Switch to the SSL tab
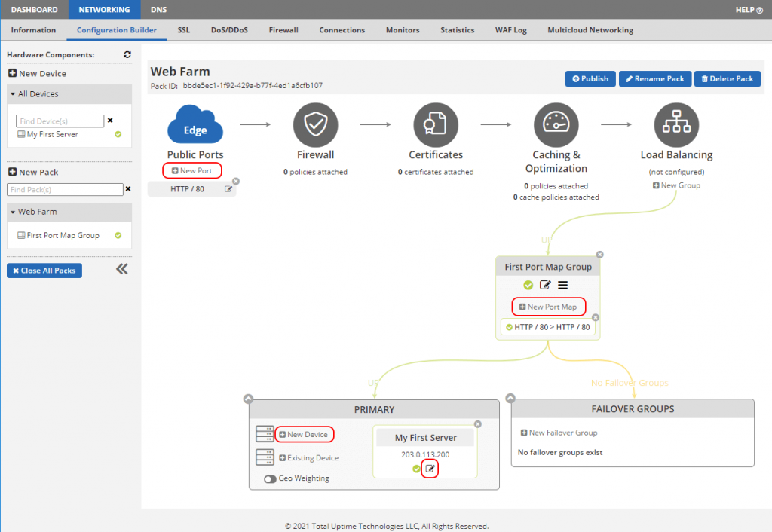This screenshot has width=772, height=532. [x=183, y=30]
